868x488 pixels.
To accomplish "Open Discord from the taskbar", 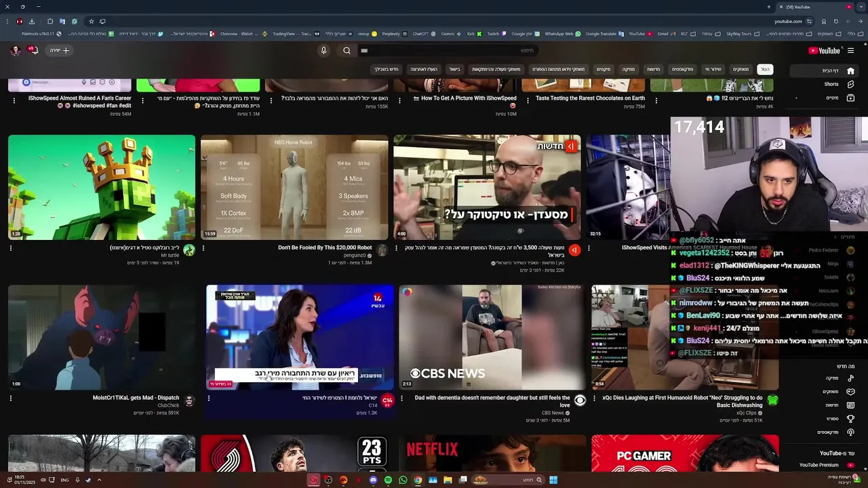I will pos(373,480).
